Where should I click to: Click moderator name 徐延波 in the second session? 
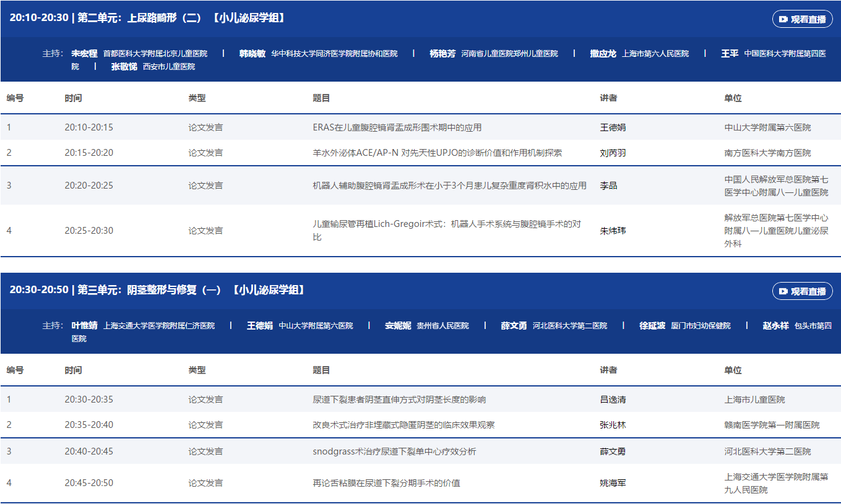pyautogui.click(x=652, y=326)
